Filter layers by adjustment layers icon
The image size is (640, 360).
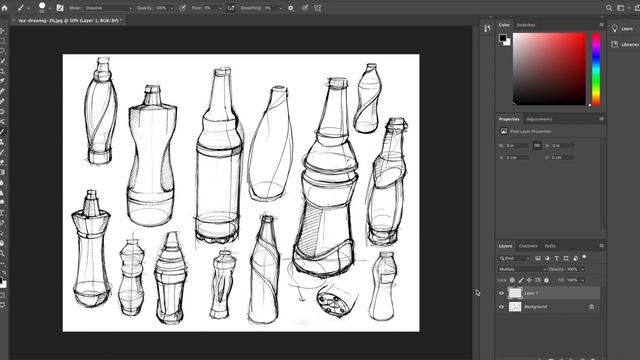pos(547,258)
